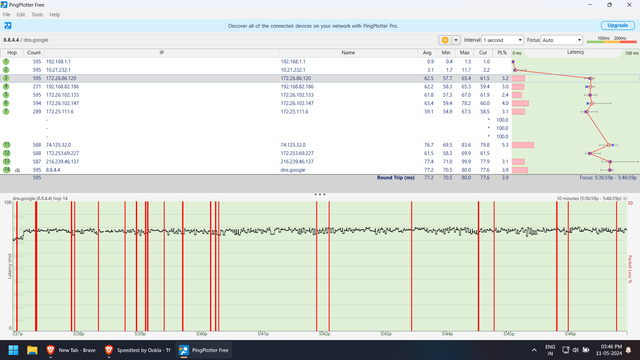Click the IP column header

(162, 53)
